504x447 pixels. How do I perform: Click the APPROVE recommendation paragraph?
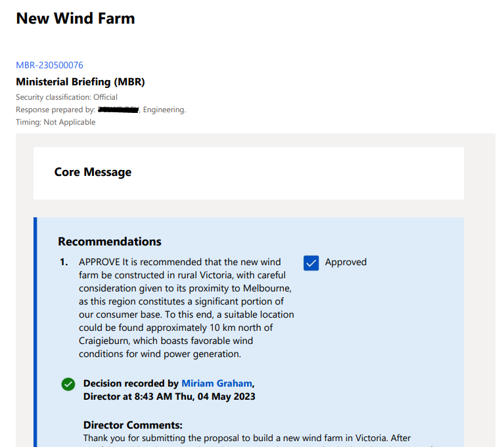[186, 308]
